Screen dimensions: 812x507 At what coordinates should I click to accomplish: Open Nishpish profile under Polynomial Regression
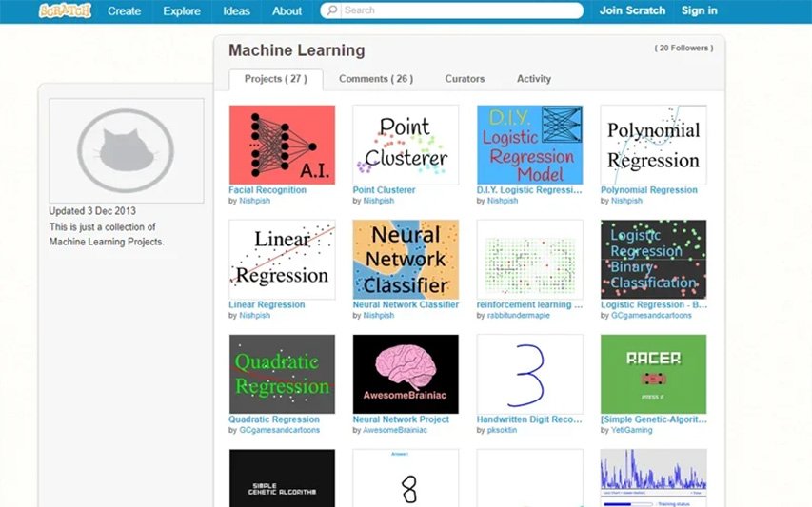click(x=626, y=201)
